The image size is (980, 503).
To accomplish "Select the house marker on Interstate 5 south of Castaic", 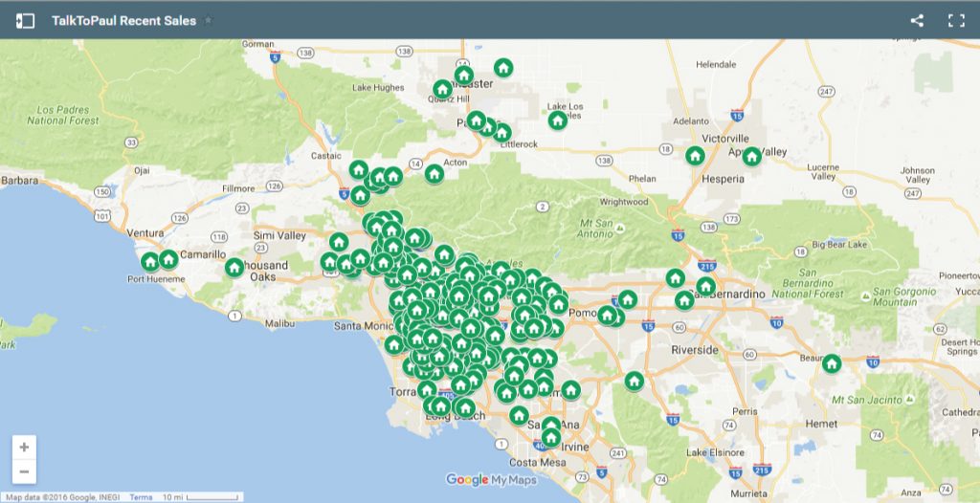I will (360, 196).
